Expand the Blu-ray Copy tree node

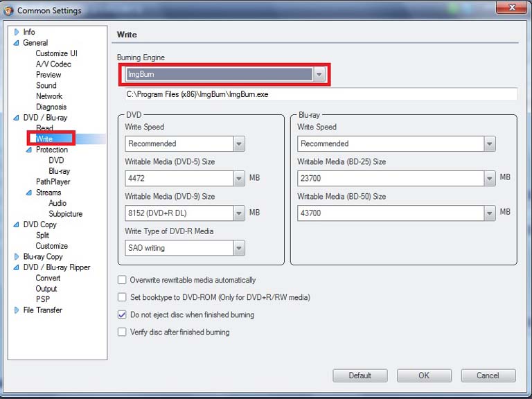(17, 256)
